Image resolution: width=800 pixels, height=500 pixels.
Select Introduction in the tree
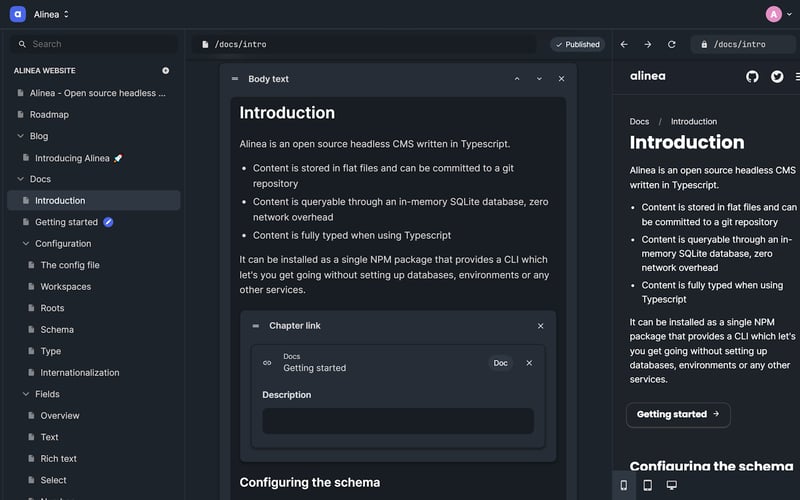pos(94,201)
